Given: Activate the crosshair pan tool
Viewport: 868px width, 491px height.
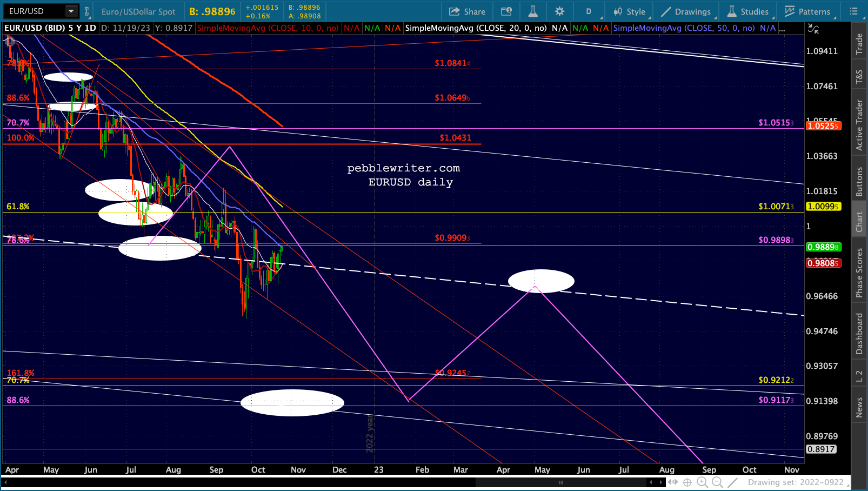Looking at the screenshot, I should 687,482.
